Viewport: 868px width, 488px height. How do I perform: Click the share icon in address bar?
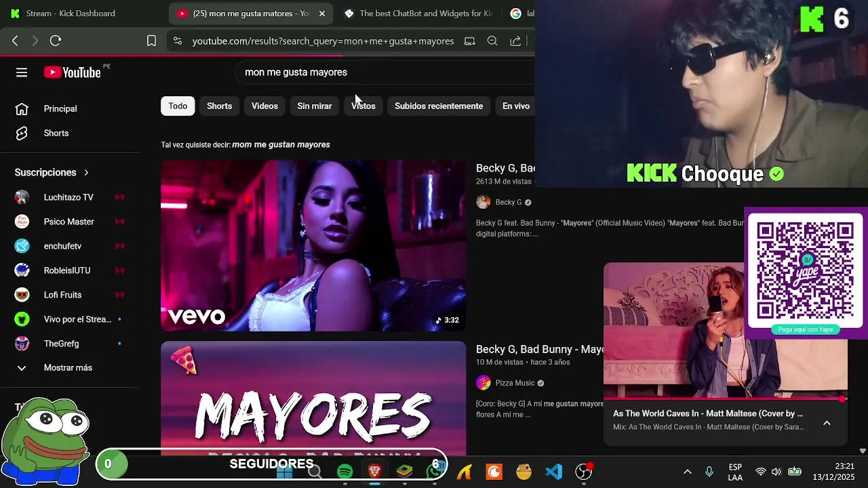pyautogui.click(x=515, y=41)
